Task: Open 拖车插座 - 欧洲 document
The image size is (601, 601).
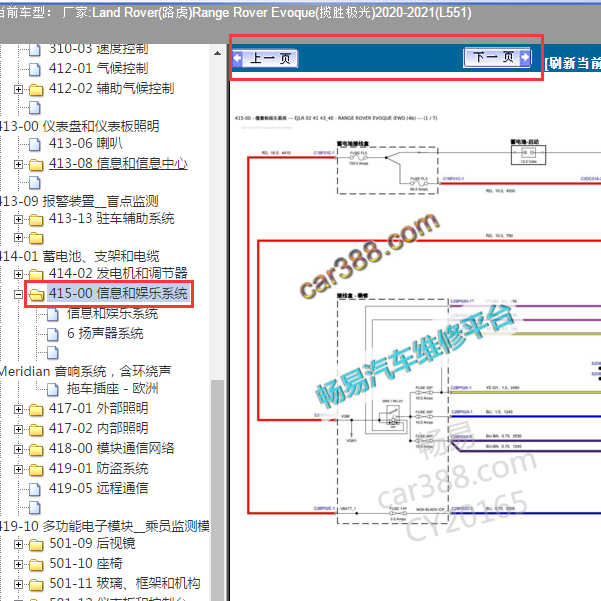Action: (112, 388)
